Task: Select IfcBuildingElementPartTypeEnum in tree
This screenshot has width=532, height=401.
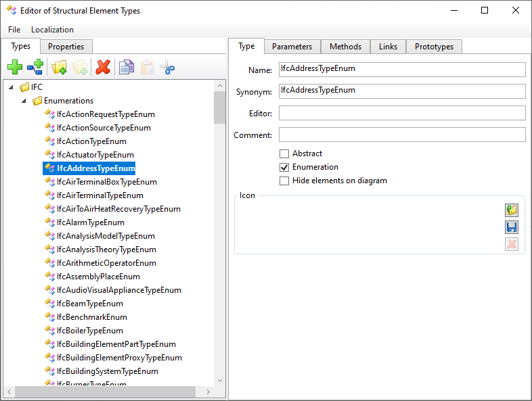Action: coord(116,344)
